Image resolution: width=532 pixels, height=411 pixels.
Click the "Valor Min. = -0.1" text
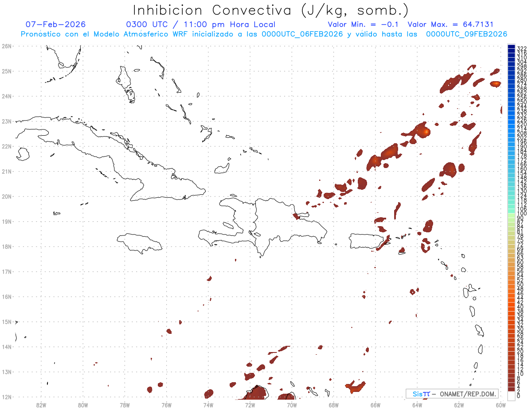point(363,24)
